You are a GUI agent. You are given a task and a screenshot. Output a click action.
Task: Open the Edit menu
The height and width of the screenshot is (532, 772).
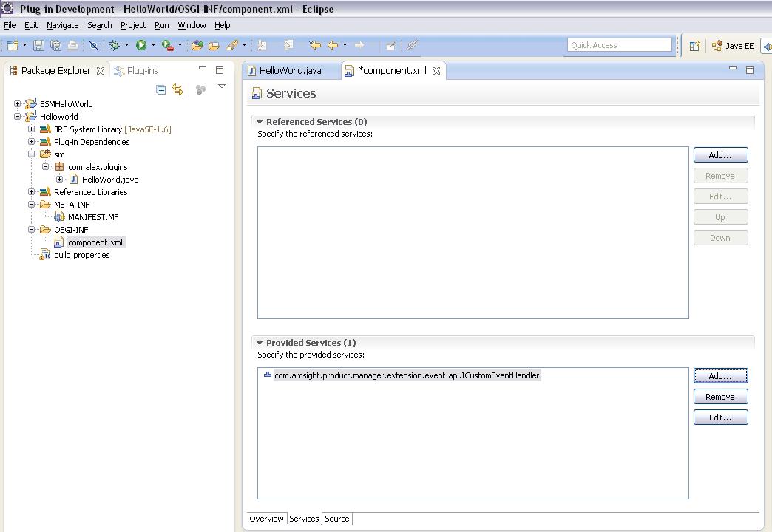(31, 25)
